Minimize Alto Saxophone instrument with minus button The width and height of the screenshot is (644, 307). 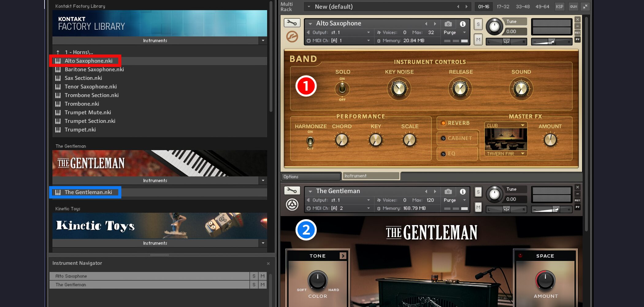pos(577,26)
